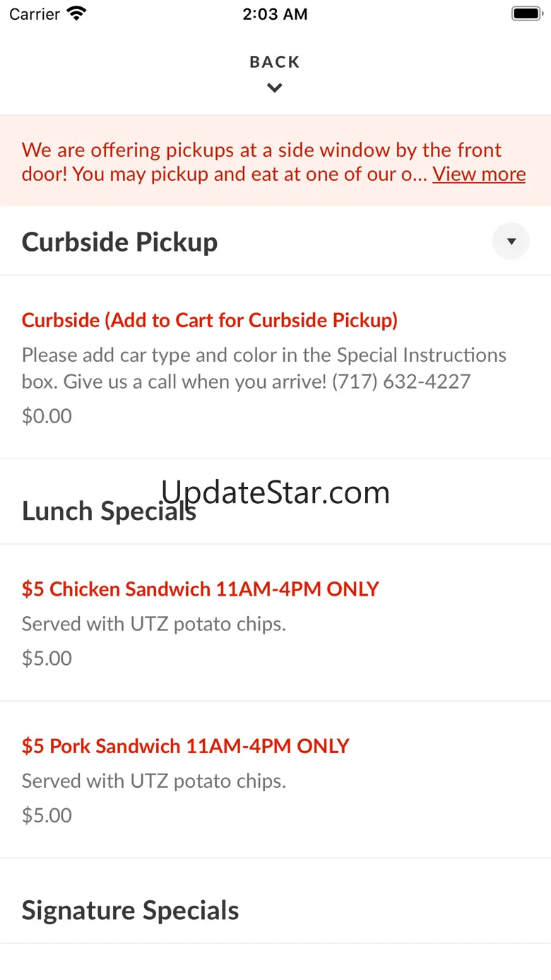Open the Curbside Pickup category dropdown arrow
This screenshot has width=551, height=980.
[511, 242]
